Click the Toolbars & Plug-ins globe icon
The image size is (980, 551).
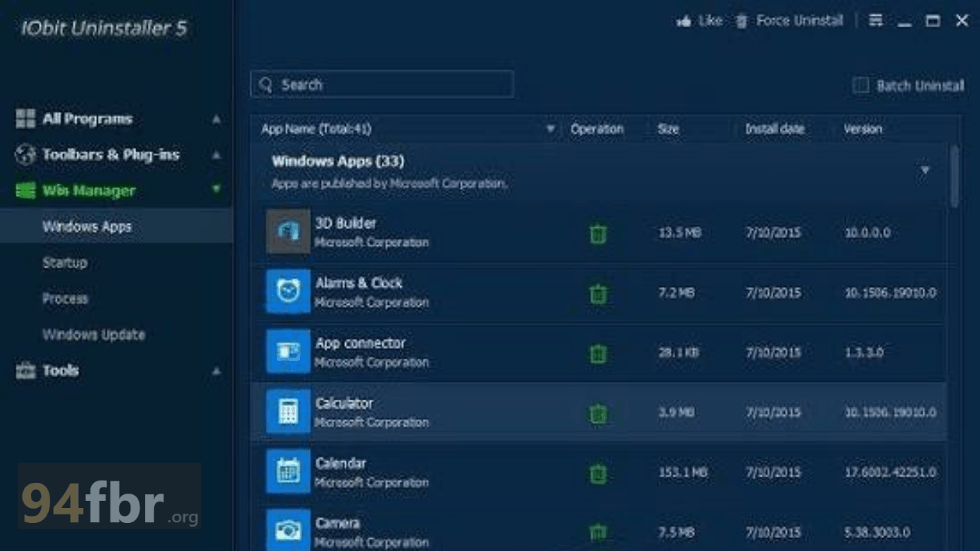click(25, 155)
